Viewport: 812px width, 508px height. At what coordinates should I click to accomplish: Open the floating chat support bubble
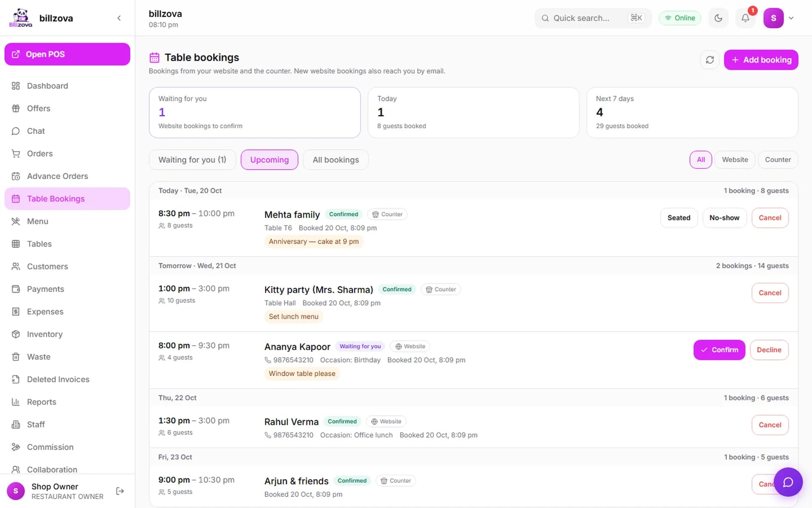(788, 482)
